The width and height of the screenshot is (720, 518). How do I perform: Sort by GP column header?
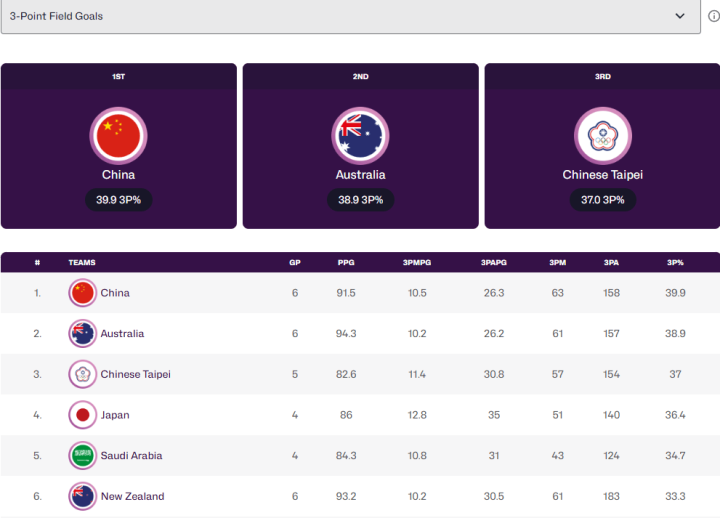pyautogui.click(x=295, y=263)
